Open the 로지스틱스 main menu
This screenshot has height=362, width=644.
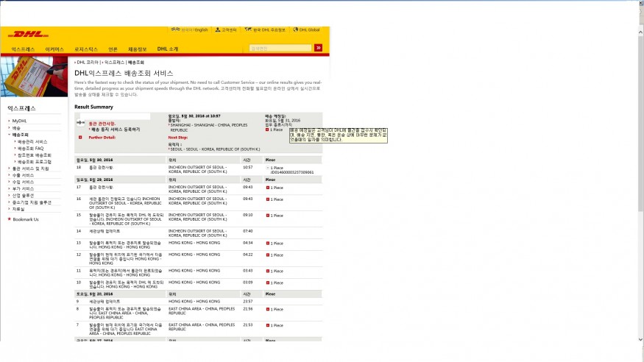(86, 49)
